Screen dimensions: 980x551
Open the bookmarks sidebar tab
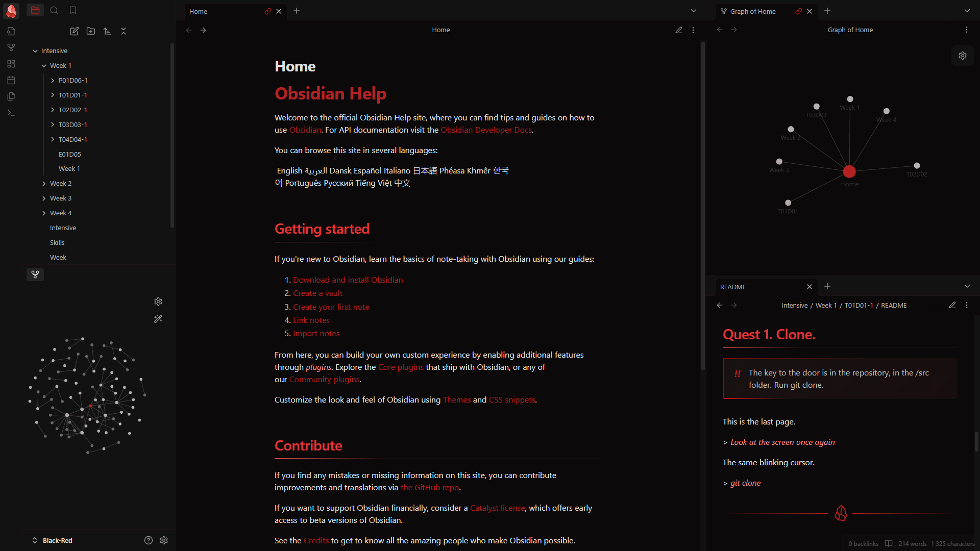click(73, 10)
